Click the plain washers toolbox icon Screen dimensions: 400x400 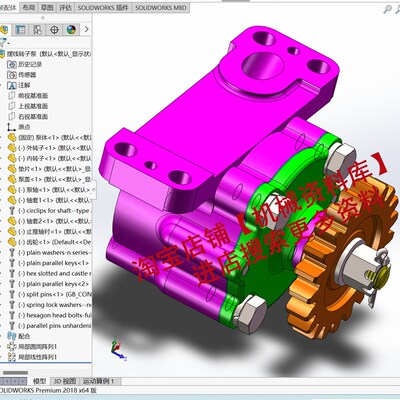click(x=12, y=252)
